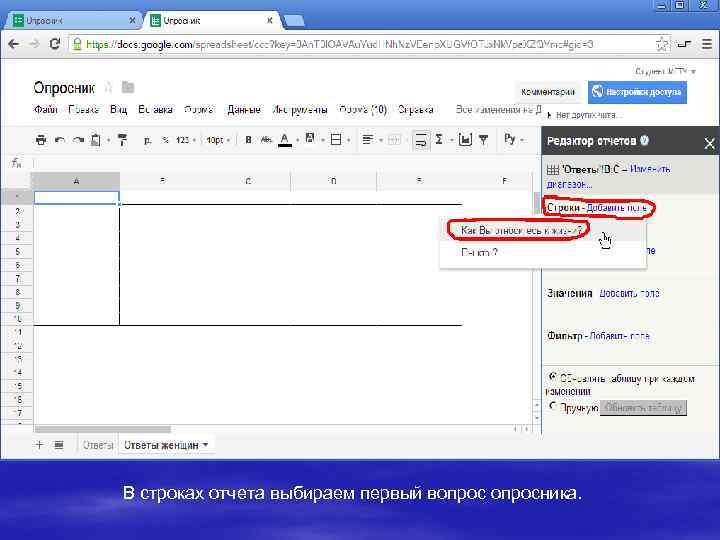Screen dimensions: 720x540
Task: Expand the functions dropdown arrow
Action: point(451,141)
